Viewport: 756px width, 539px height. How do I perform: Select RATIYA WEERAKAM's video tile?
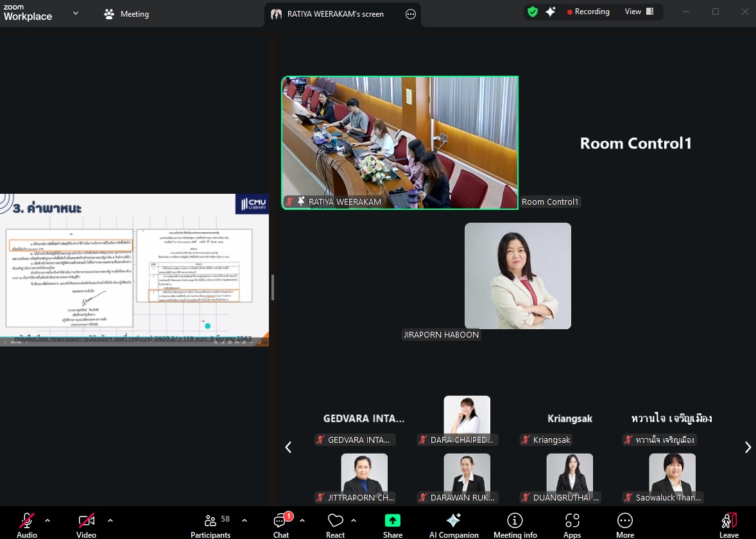(400, 142)
